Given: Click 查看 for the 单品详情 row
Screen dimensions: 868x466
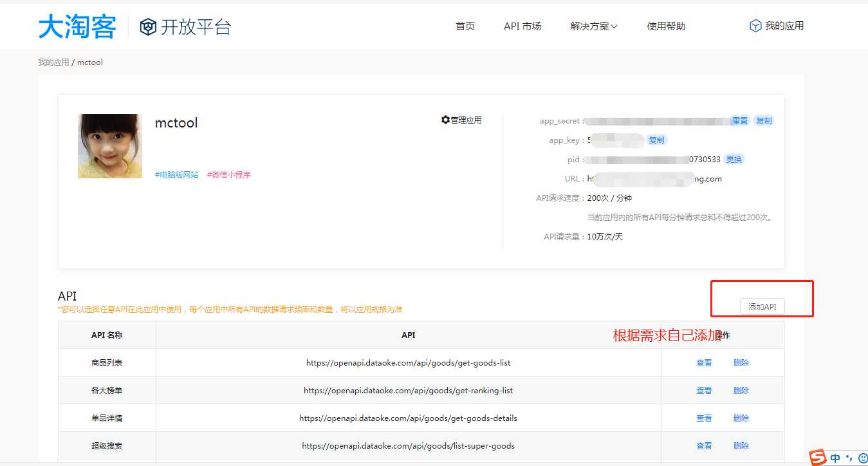Looking at the screenshot, I should point(704,418).
